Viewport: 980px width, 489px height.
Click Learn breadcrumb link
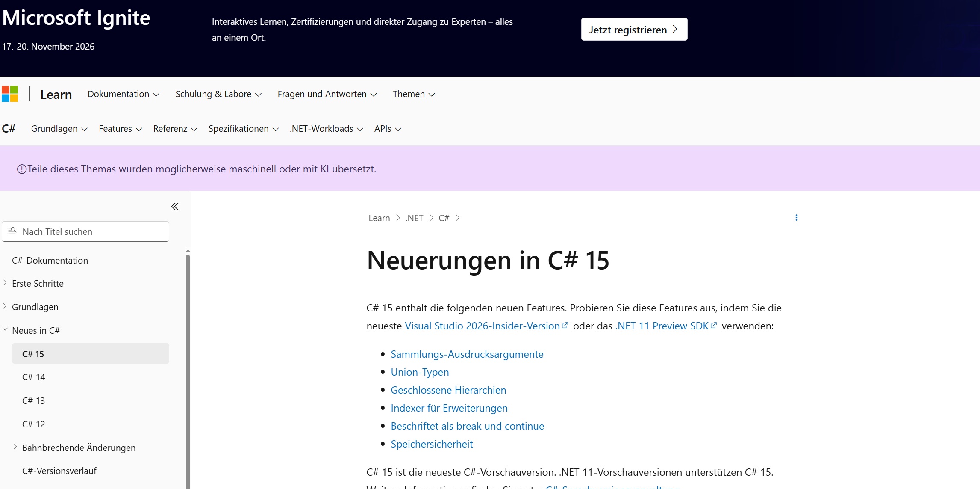pyautogui.click(x=379, y=218)
